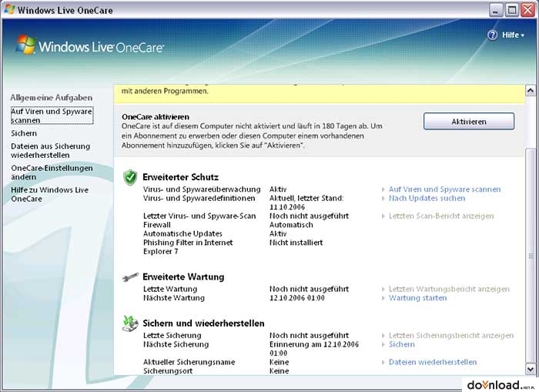Click Letzten Wartungsbericht anzeigen link

(x=449, y=289)
